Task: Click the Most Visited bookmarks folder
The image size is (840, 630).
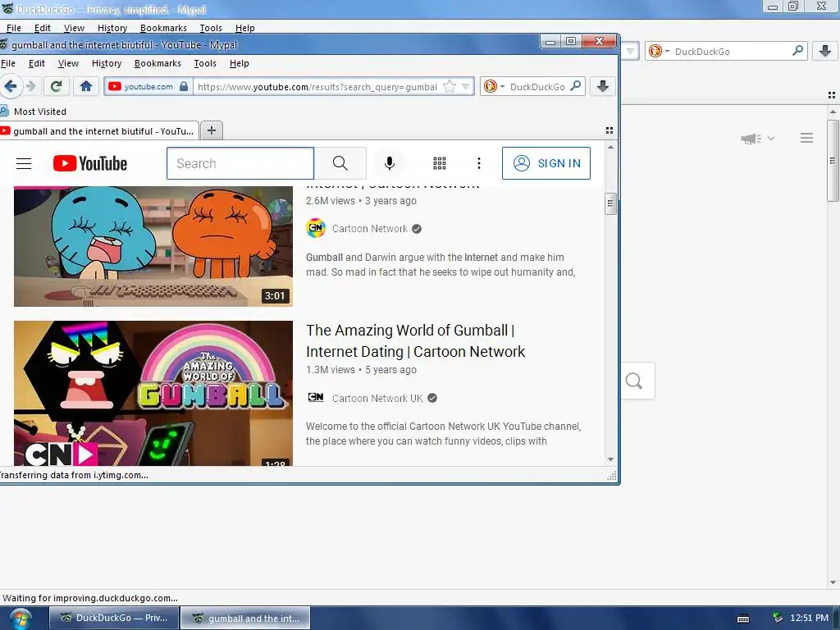Action: (x=34, y=112)
